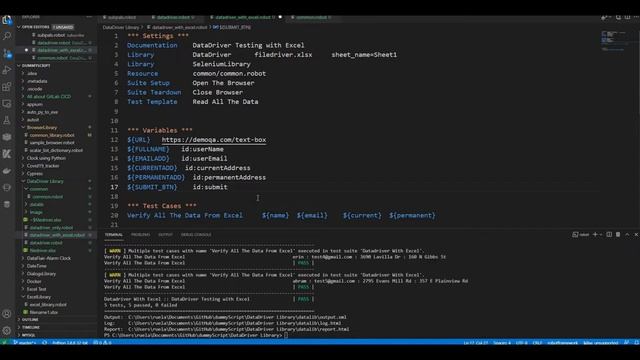
Task: Click line 17 ${SUBMIT_BTN} variable
Action: pos(152,187)
